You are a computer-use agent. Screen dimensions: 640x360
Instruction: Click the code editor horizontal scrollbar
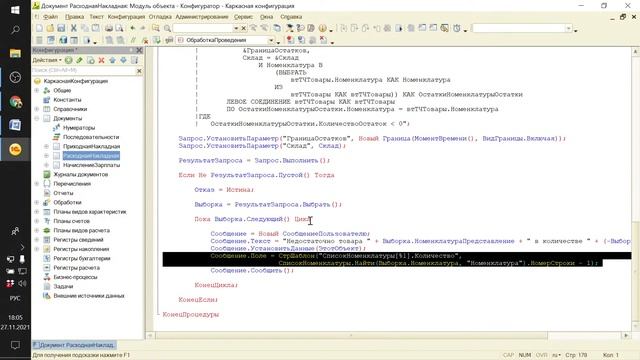tap(351, 336)
